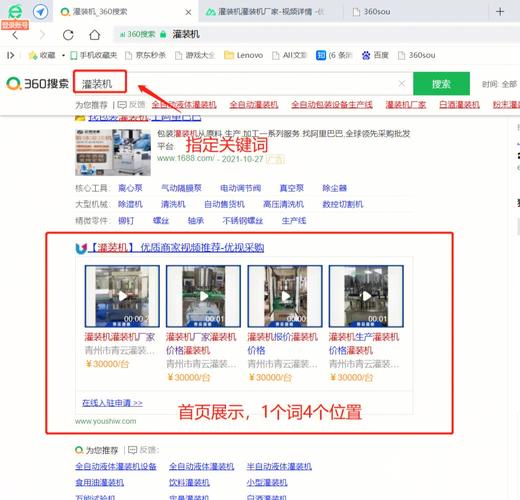The width and height of the screenshot is (520, 500).
Task: Click the 数控切割机 link
Action: (x=343, y=204)
